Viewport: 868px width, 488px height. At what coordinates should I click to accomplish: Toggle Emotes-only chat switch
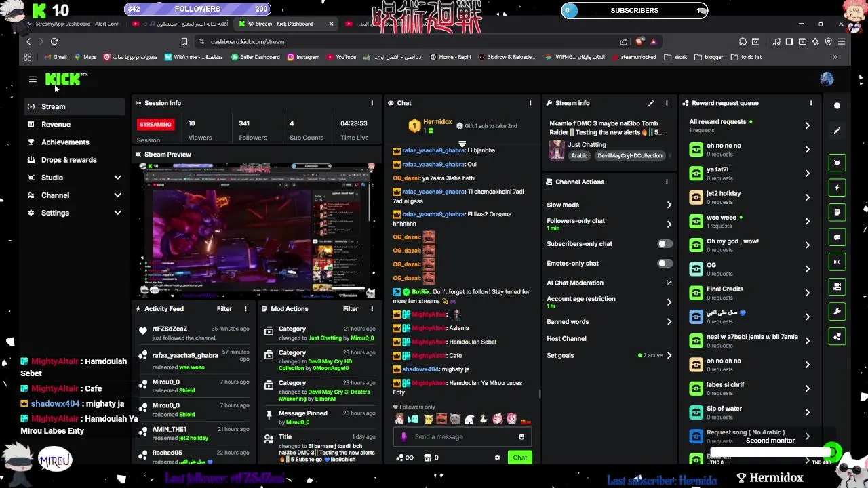point(665,263)
